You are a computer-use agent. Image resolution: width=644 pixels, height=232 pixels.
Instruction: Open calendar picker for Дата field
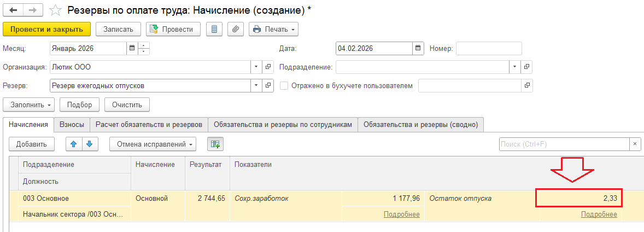pyautogui.click(x=418, y=48)
